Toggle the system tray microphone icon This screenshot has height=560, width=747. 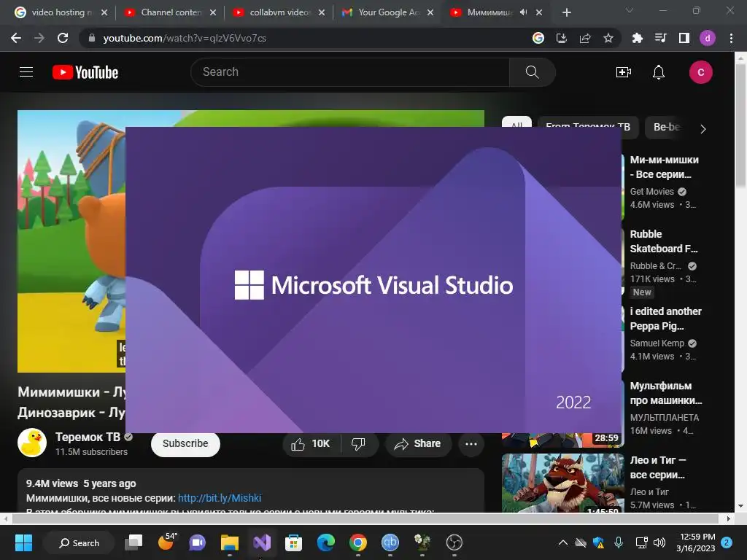[619, 542]
